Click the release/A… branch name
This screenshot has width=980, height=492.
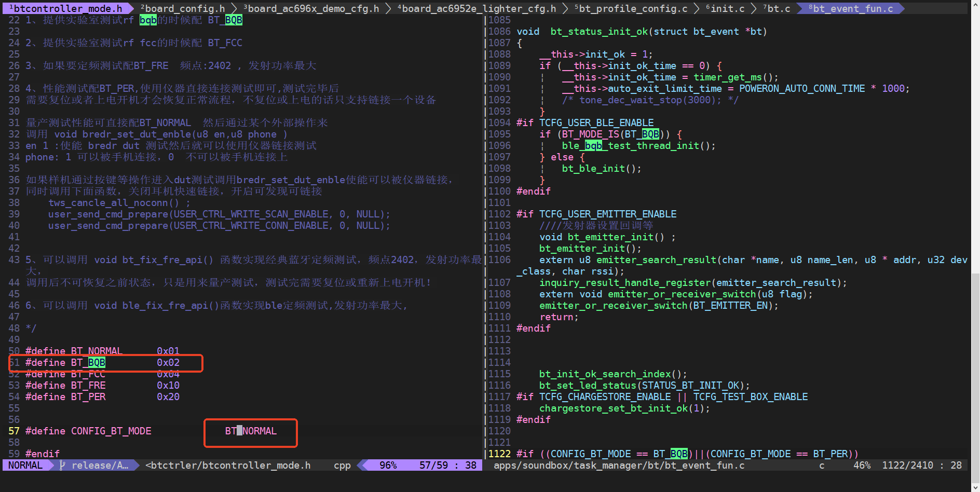tap(100, 466)
